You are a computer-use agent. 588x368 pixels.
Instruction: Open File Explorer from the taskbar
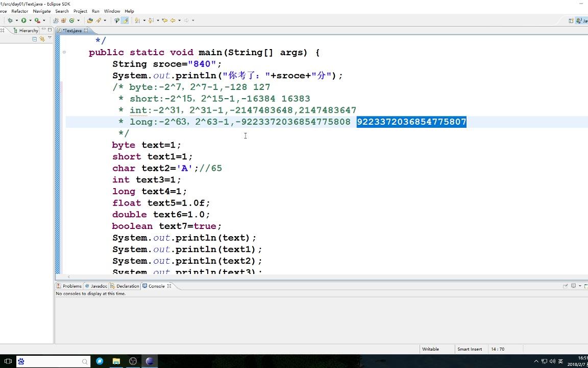pos(116,361)
